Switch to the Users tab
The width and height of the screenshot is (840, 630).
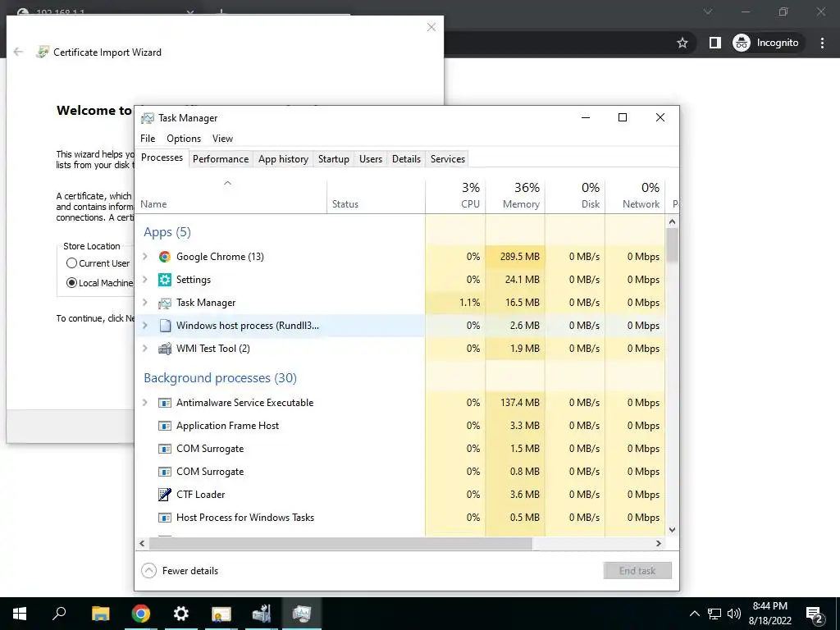coord(371,159)
